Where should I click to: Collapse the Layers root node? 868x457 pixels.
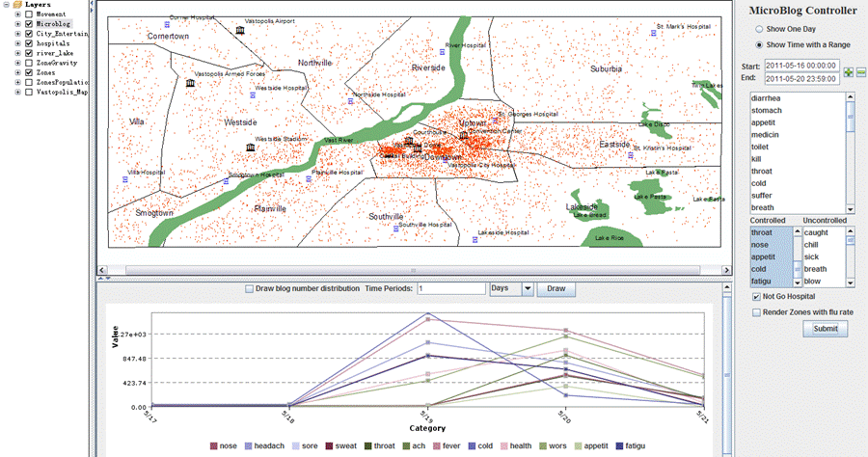[6, 5]
